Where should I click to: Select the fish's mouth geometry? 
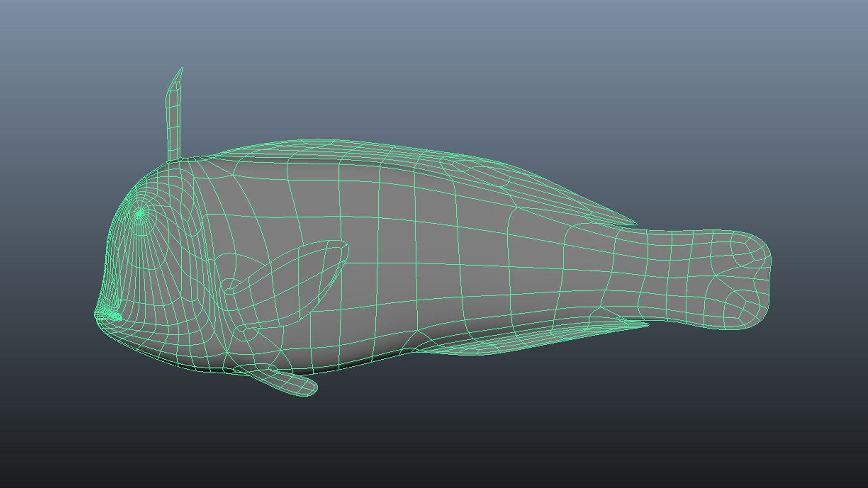(x=108, y=315)
